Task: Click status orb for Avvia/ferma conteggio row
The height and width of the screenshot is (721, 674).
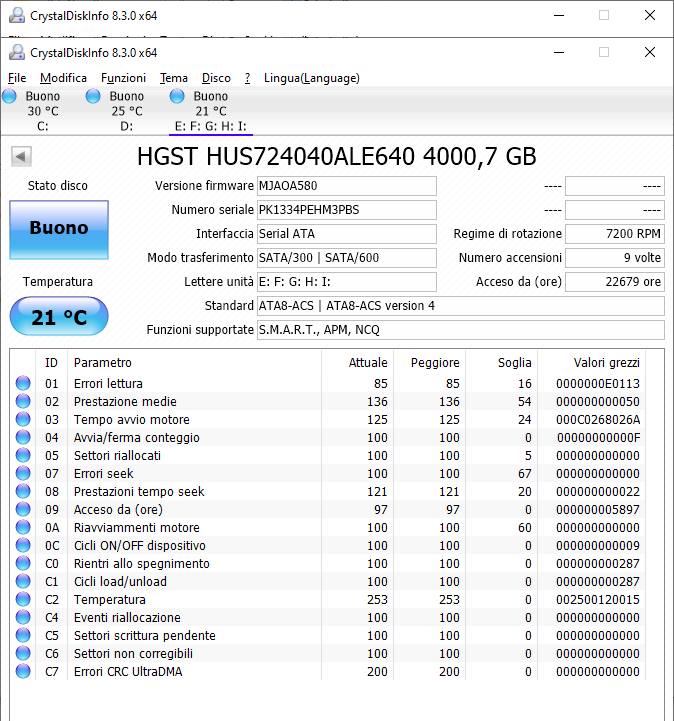Action: pos(23,437)
